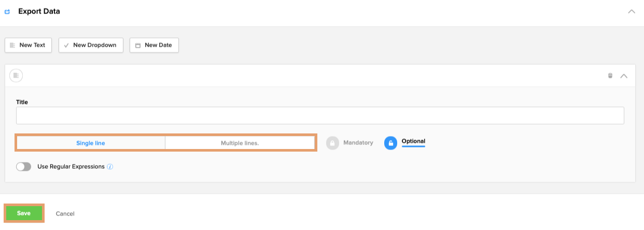Add a New Date field
Viewport: 644px width, 230px height.
154,45
